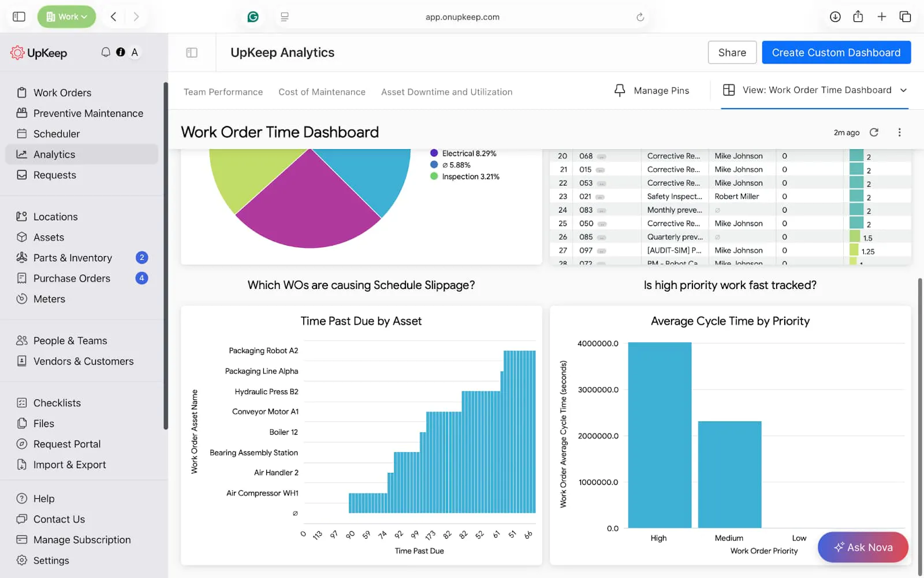Open the account avatar A menu
The height and width of the screenshot is (578, 924).
coord(135,52)
